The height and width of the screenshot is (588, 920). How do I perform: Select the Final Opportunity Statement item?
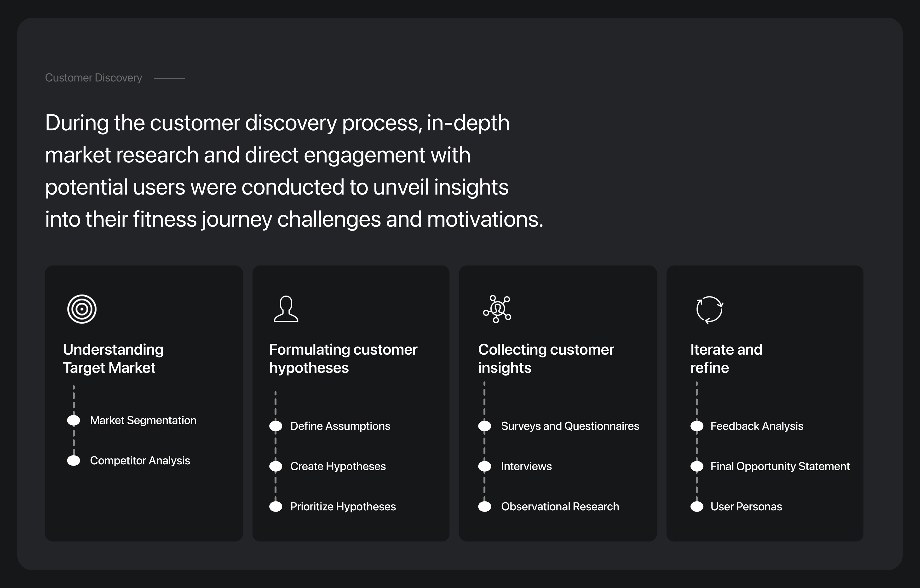click(780, 466)
